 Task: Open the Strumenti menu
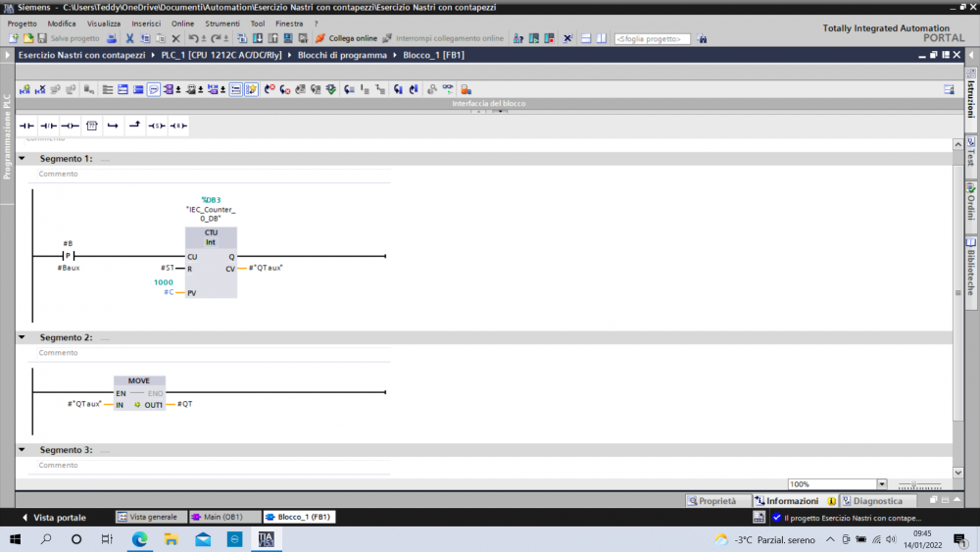221,24
